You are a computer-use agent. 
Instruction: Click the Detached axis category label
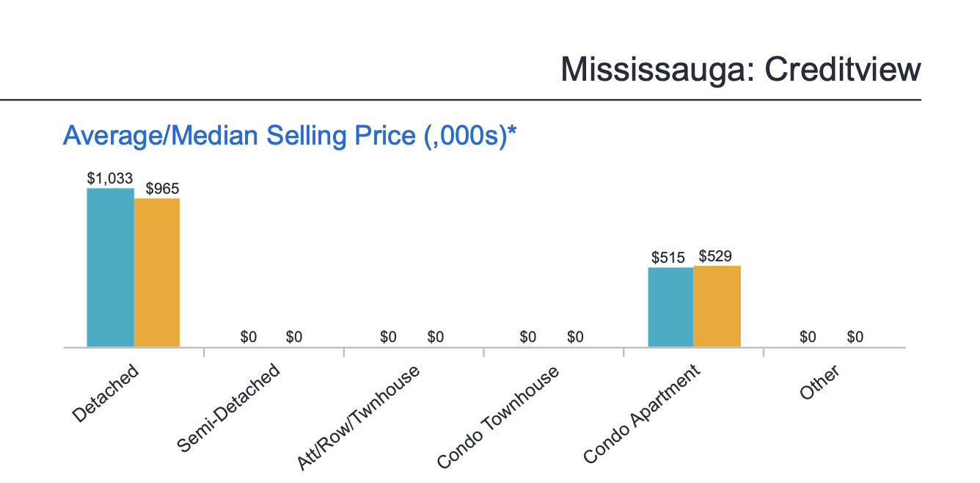106,393
